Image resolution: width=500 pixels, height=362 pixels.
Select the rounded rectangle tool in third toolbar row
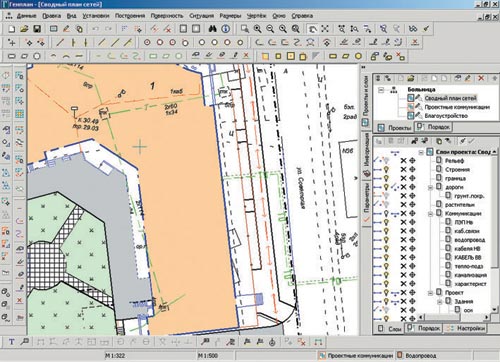[x=12, y=56]
